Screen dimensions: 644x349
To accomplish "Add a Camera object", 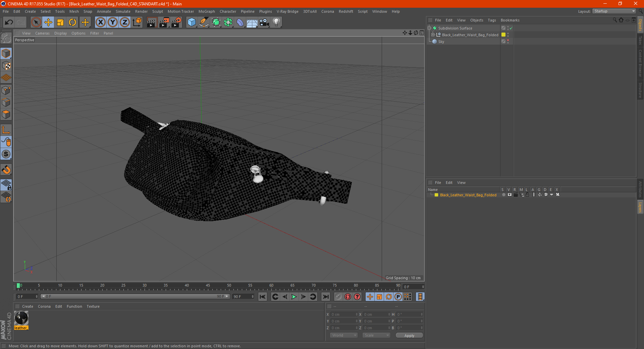I will 264,22.
